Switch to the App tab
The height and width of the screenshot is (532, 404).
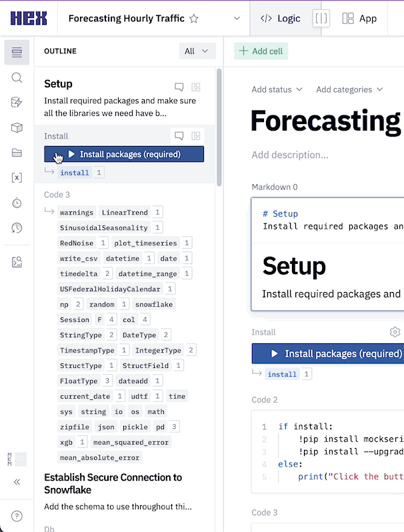tap(359, 19)
